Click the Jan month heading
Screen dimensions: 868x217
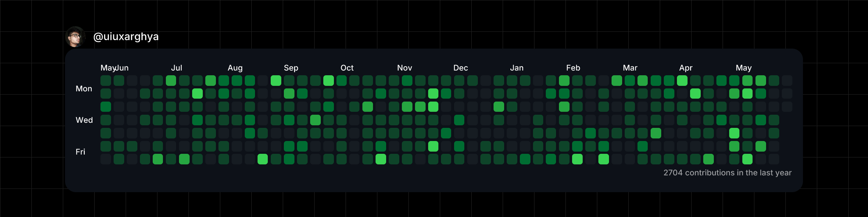pyautogui.click(x=517, y=68)
